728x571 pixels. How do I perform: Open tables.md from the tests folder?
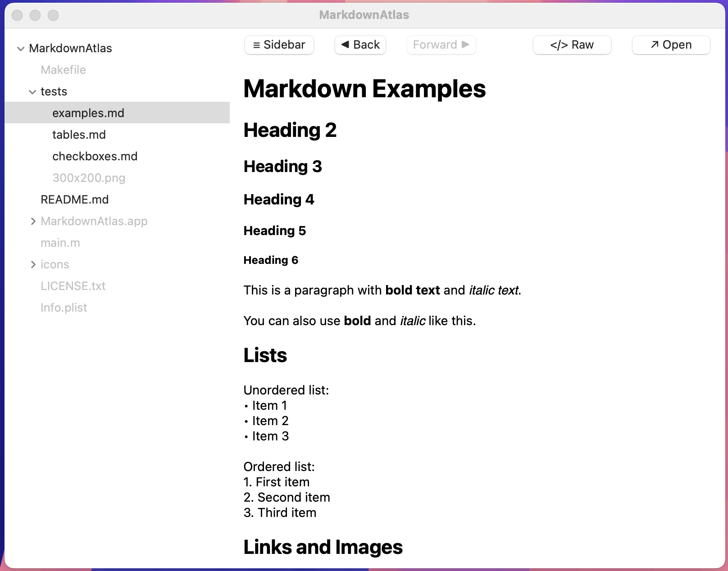click(79, 134)
